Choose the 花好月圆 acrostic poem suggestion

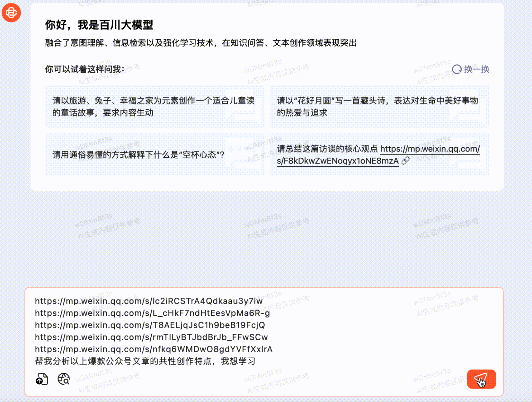pos(377,107)
